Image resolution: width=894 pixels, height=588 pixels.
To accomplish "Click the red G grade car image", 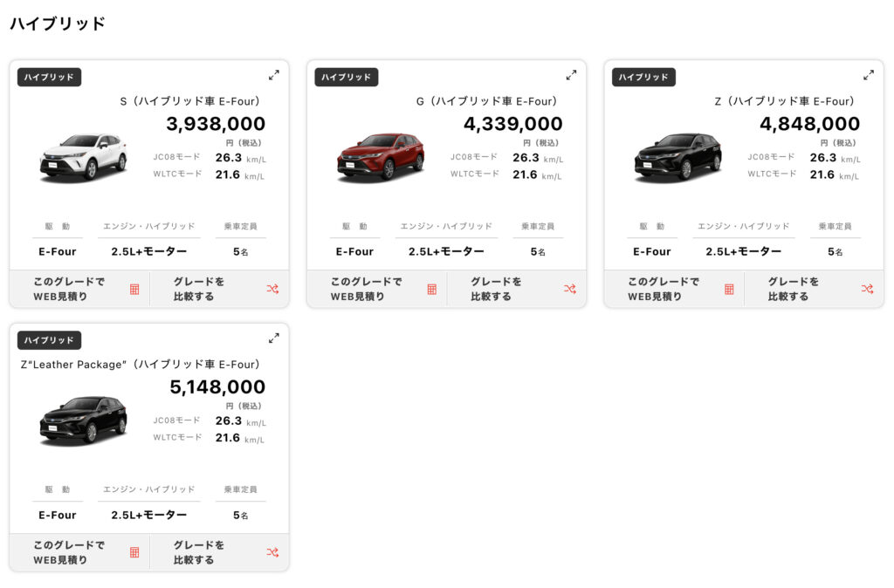I will (380, 157).
